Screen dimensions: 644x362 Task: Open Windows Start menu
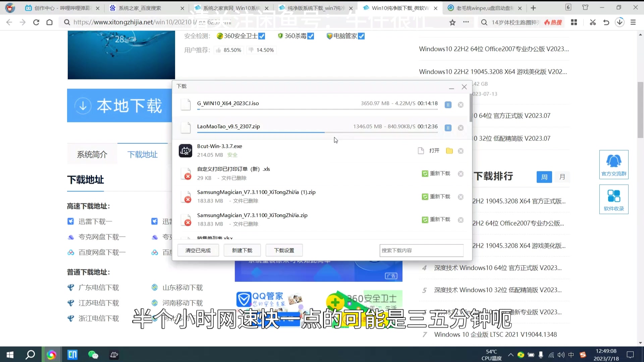[10, 355]
